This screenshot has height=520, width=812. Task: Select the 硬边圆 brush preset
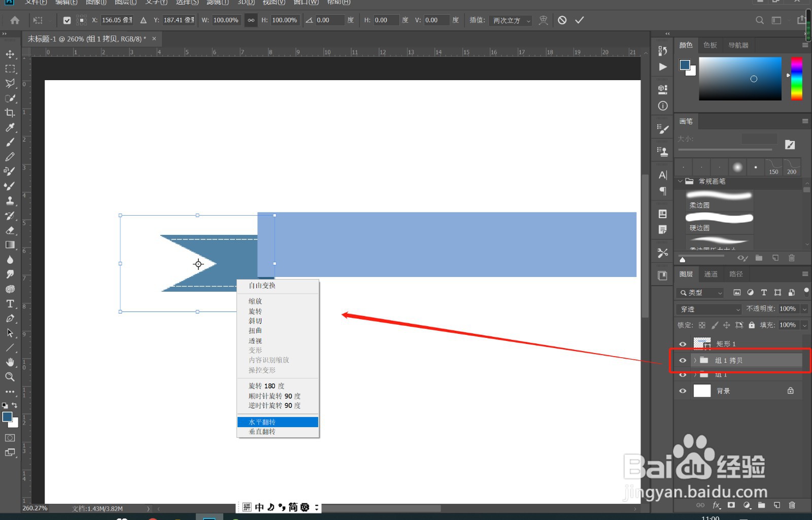pos(719,223)
